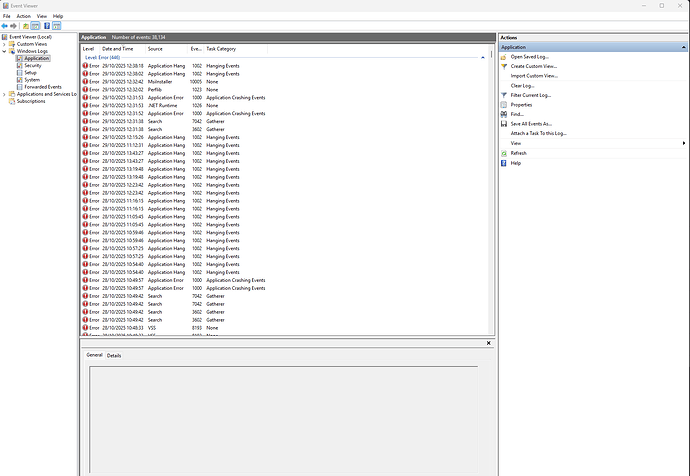Click the Filter Current Log funnel icon

point(505,94)
